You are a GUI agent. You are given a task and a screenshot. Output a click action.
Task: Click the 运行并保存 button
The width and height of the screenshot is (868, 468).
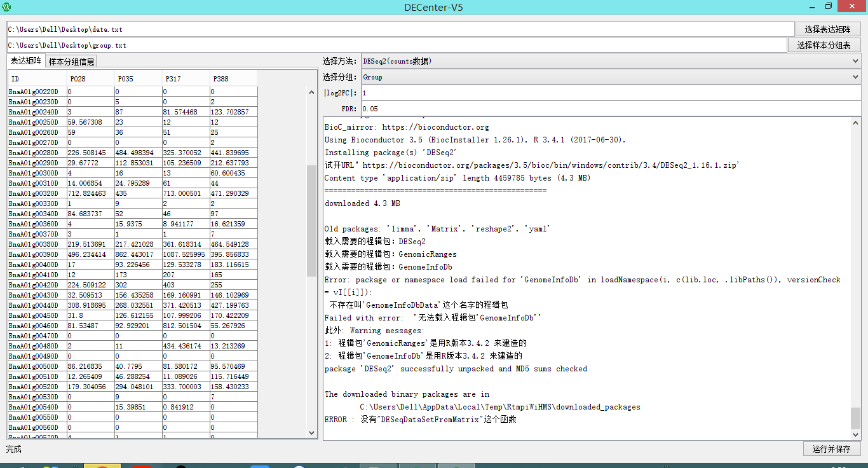pos(831,449)
